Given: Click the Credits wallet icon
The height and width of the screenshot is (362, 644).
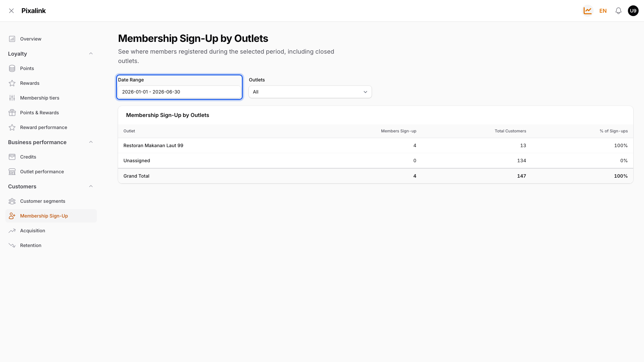Looking at the screenshot, I should (12, 157).
